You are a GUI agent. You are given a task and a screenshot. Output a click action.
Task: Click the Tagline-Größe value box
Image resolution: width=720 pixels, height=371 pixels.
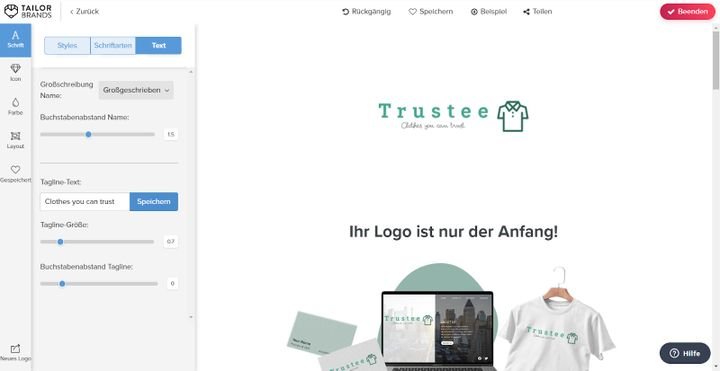point(171,242)
